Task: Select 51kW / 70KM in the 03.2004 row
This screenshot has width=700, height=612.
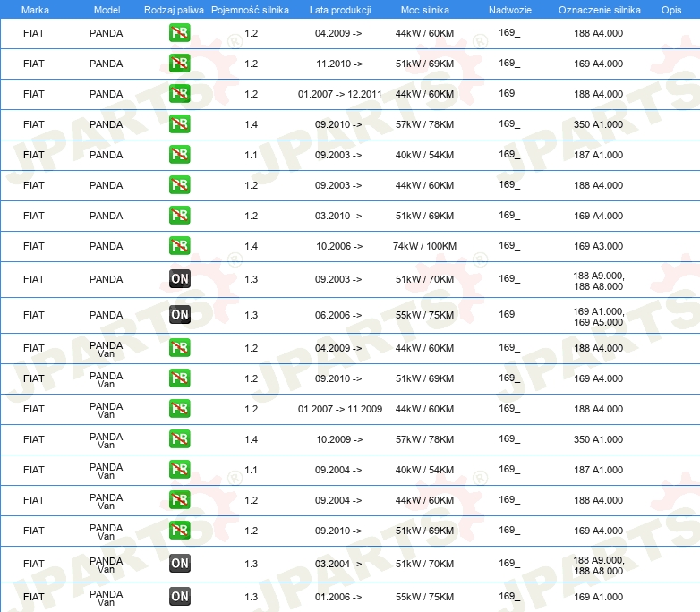Action: point(424,564)
